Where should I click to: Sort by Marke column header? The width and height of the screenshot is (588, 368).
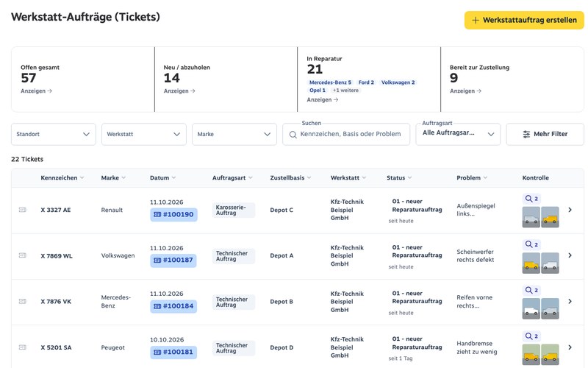(x=113, y=177)
